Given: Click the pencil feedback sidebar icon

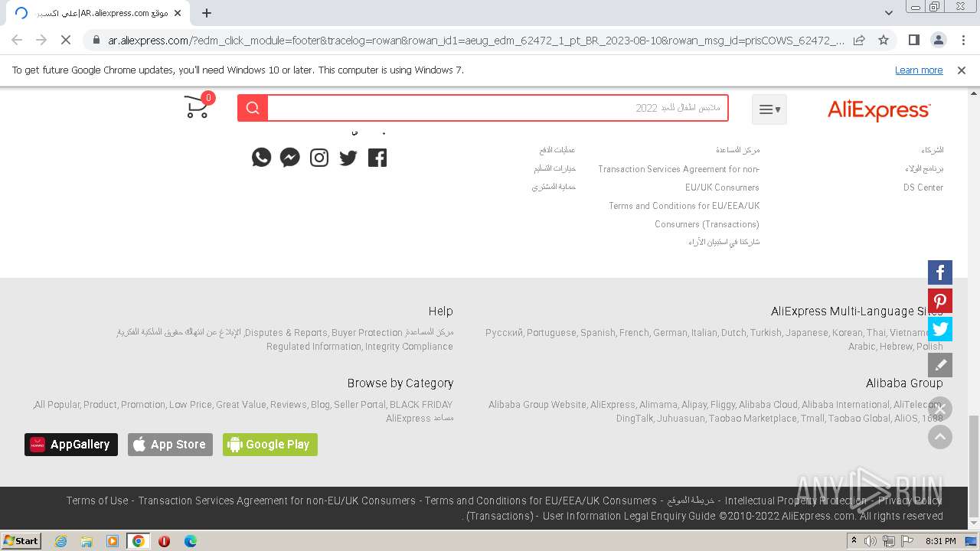Looking at the screenshot, I should [x=940, y=365].
